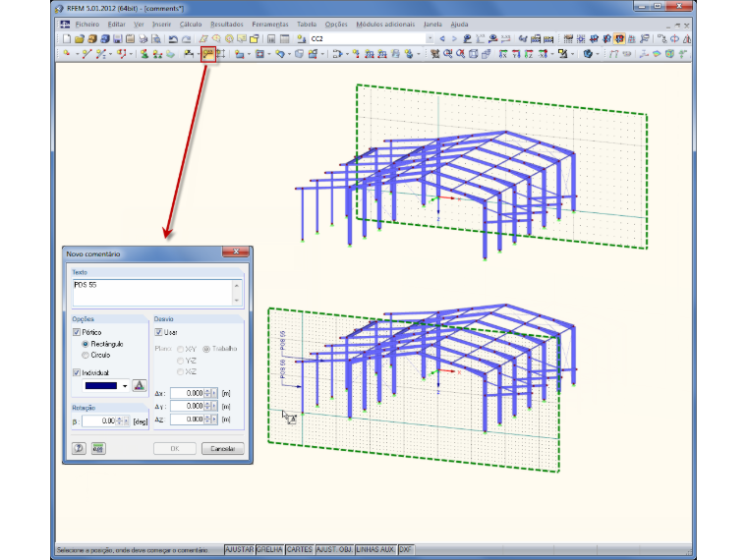The image size is (747, 560).
Task: Click the help icon in comment dialog
Action: (79, 448)
